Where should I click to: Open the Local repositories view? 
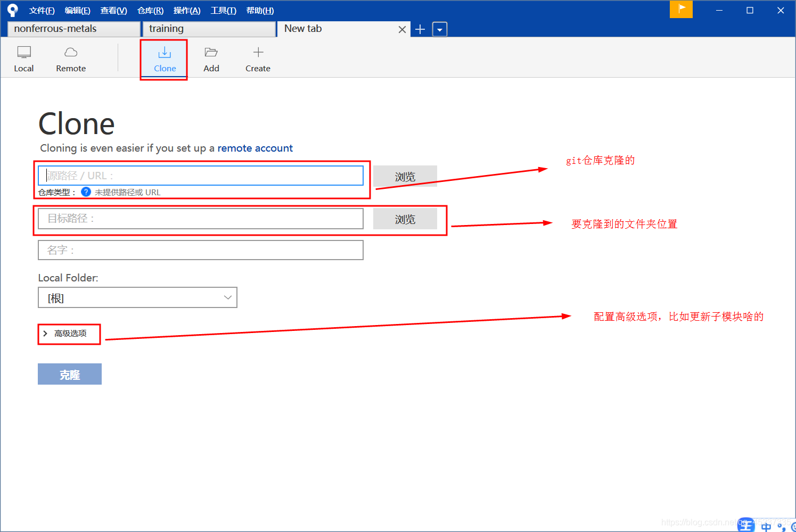point(24,59)
